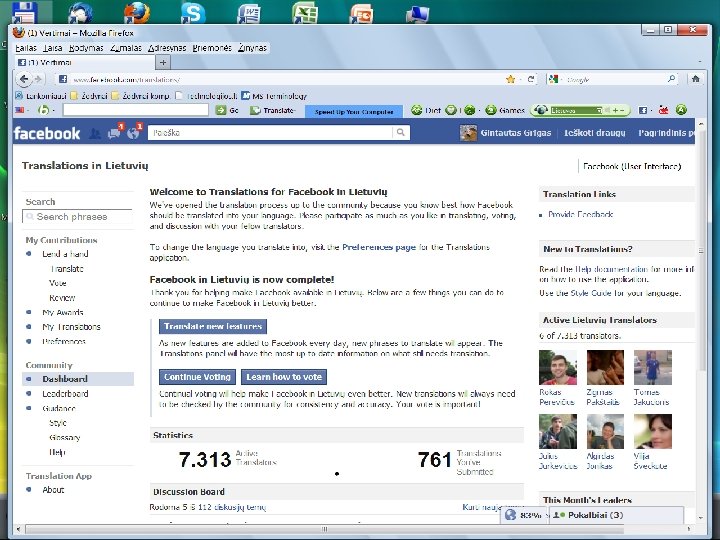Click the Firefox forward arrow button
The width and height of the screenshot is (720, 540).
click(38, 79)
